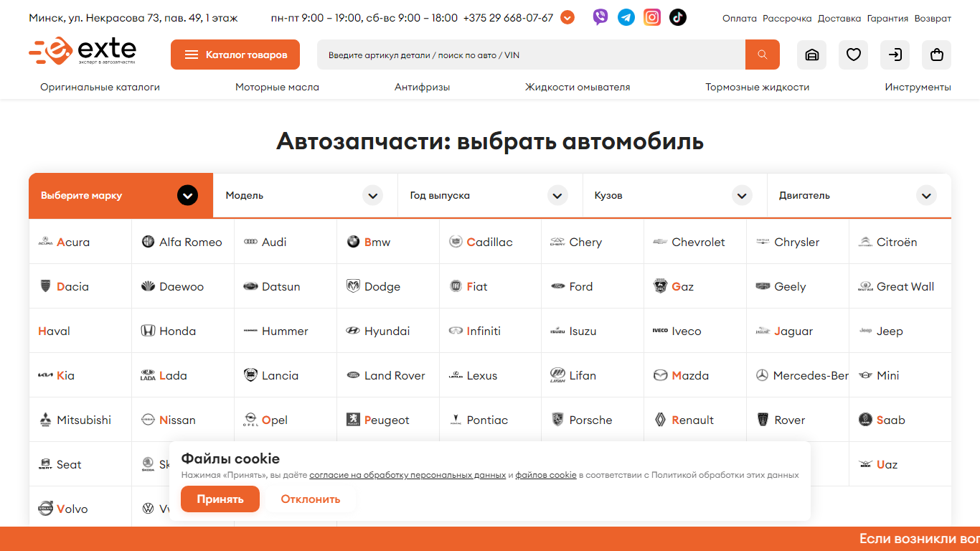The width and height of the screenshot is (980, 551).
Task: Open Моторные масла category
Action: [x=277, y=88]
